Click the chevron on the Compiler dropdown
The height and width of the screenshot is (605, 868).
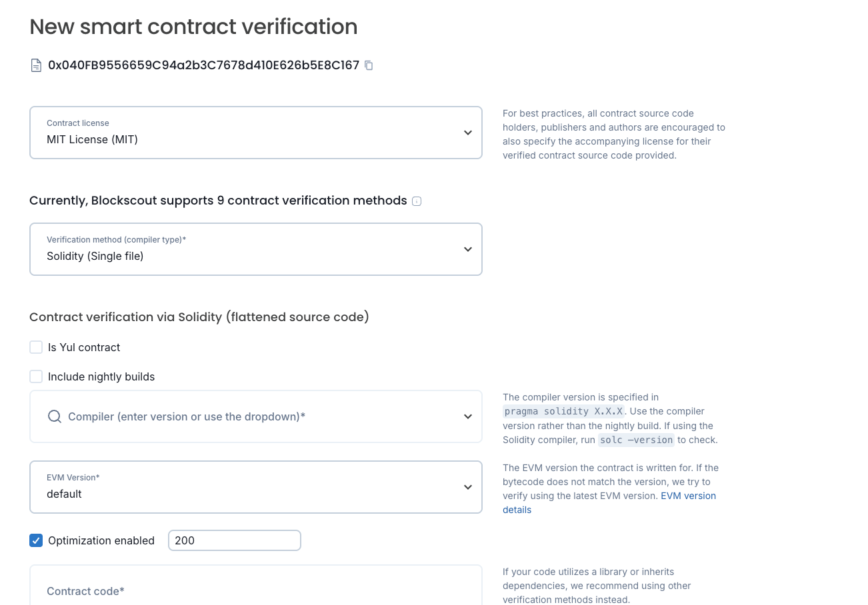468,416
